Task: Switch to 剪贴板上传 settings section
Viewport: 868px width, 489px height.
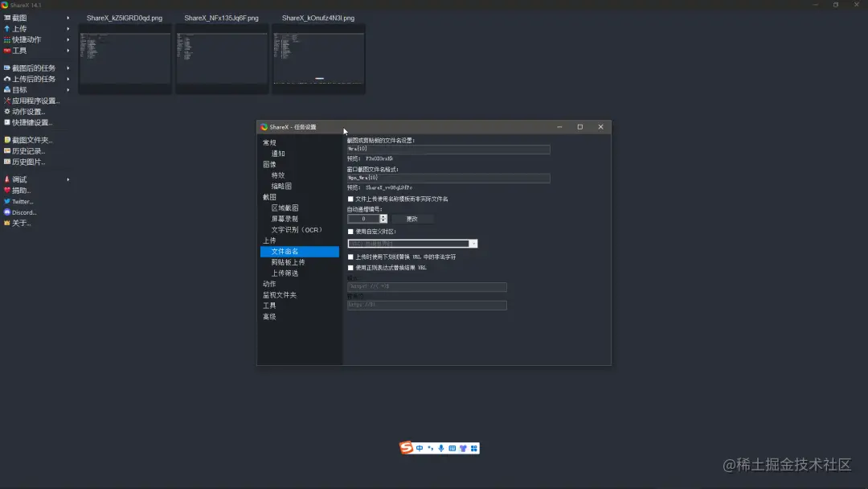Action: tap(289, 261)
